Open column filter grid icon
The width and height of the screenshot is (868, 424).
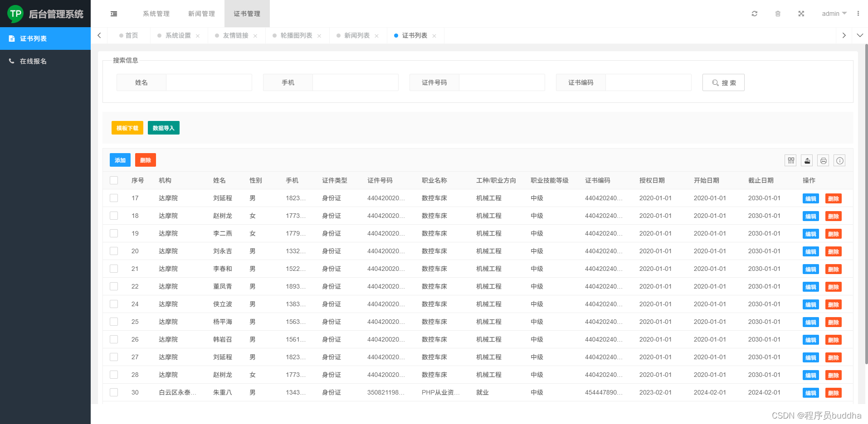(x=791, y=160)
